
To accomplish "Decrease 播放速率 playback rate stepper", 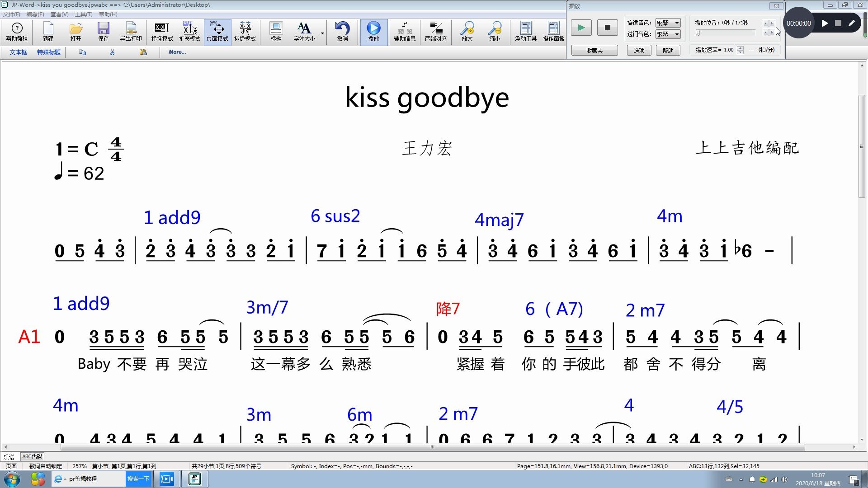I will pos(740,52).
